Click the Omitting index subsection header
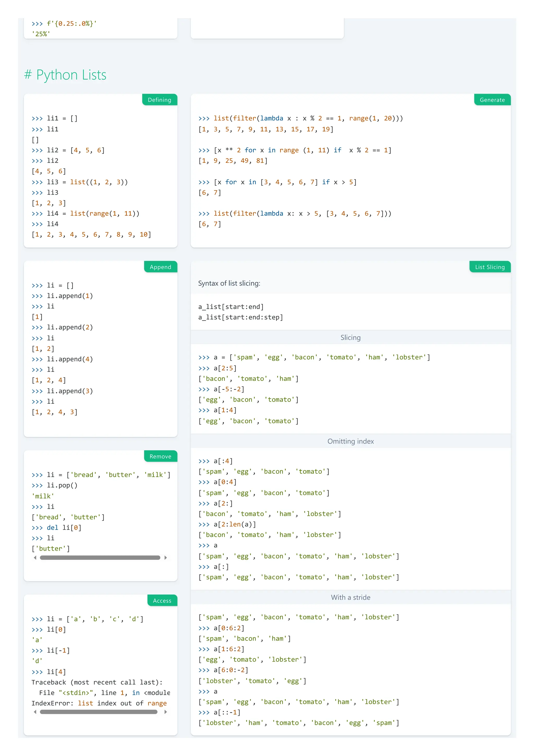This screenshot has width=534, height=756. (350, 441)
